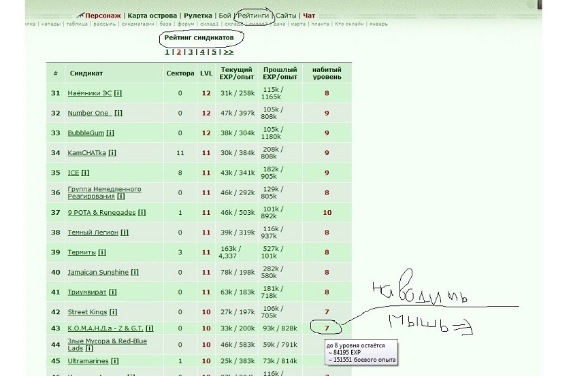
Task: Open the склад1 sublink
Action: click(209, 24)
